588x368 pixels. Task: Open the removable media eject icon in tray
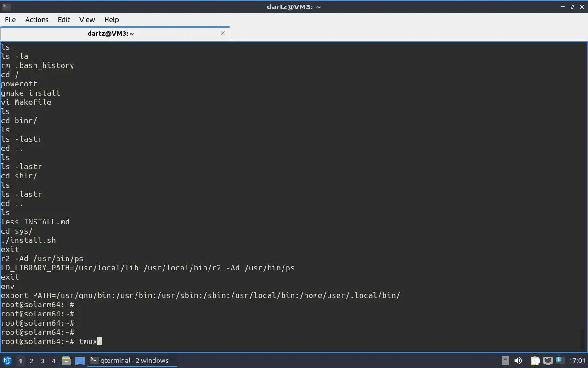click(505, 361)
